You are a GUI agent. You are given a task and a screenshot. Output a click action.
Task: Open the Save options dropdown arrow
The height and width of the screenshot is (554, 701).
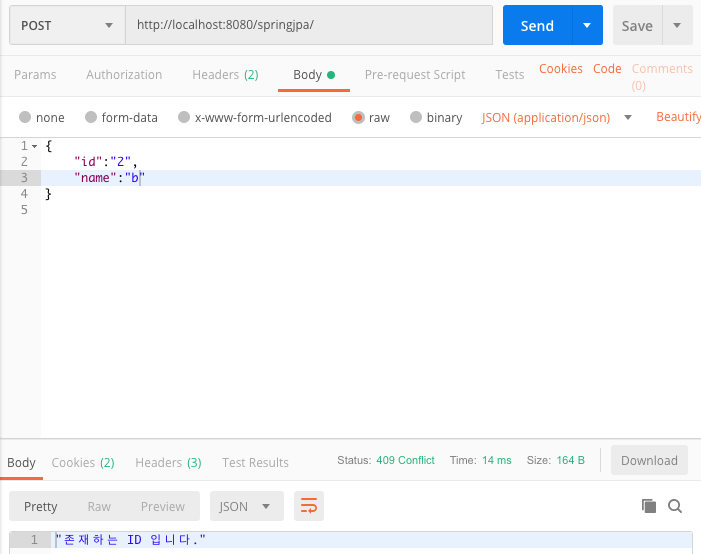coord(677,25)
